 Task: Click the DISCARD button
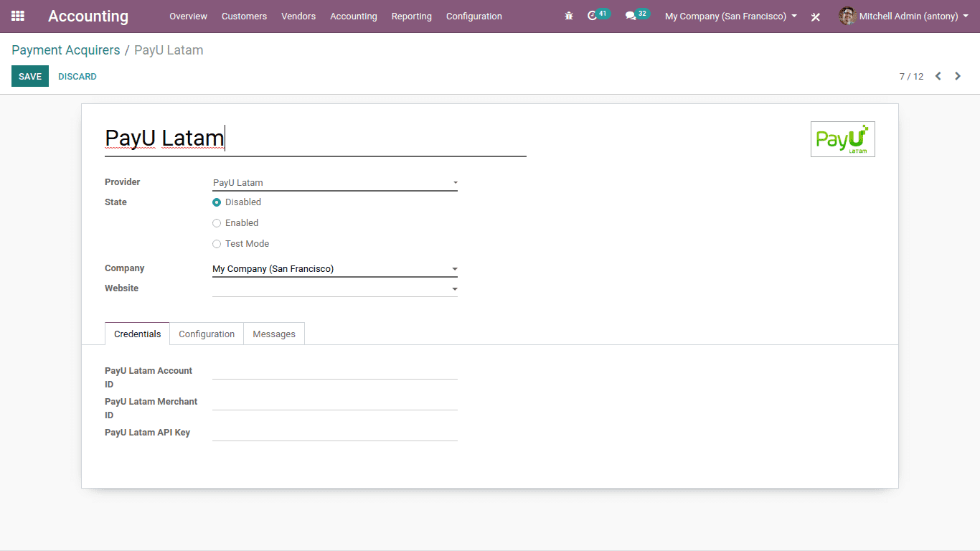(77, 76)
